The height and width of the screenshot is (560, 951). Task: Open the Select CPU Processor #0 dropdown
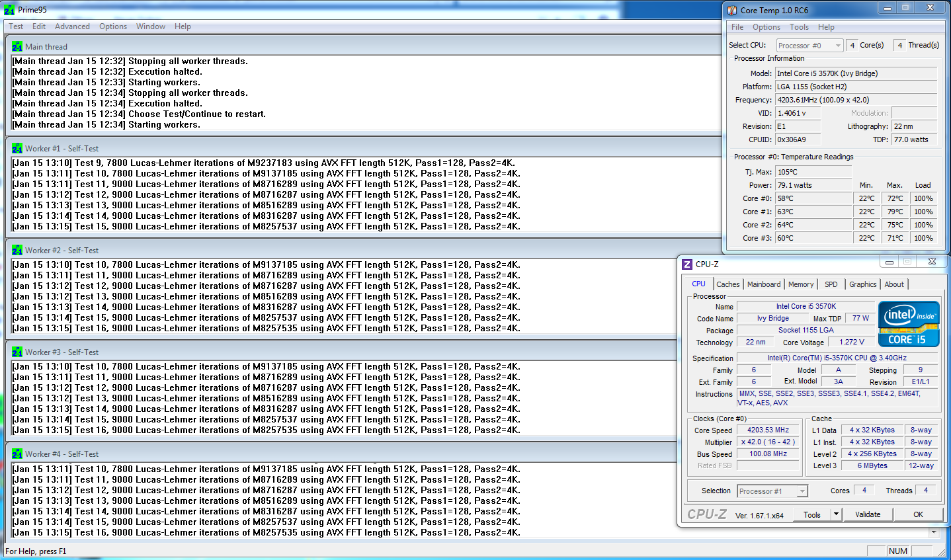(x=809, y=46)
